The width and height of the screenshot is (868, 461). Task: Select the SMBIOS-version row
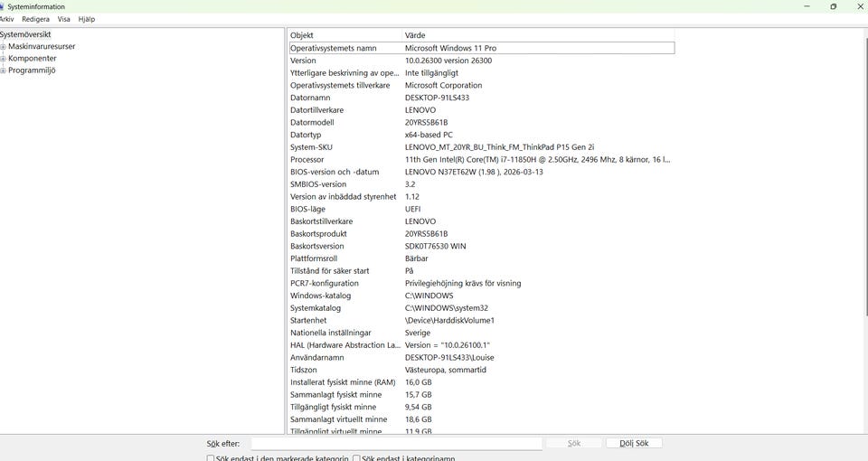coord(482,184)
